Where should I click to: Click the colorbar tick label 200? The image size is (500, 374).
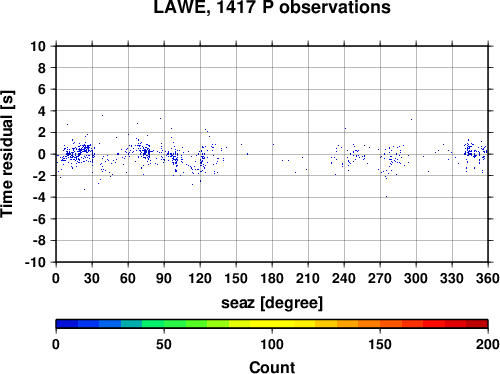(x=488, y=344)
